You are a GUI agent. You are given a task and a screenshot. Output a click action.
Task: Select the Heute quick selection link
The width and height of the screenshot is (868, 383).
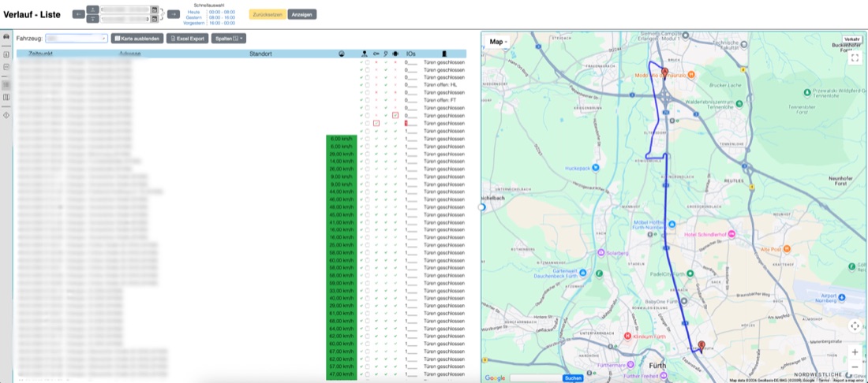tap(194, 12)
